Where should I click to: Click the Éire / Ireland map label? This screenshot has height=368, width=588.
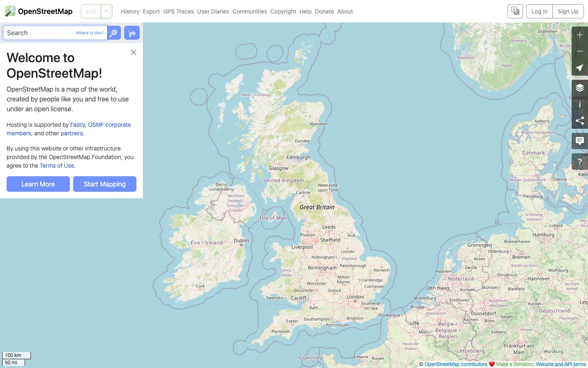(207, 242)
